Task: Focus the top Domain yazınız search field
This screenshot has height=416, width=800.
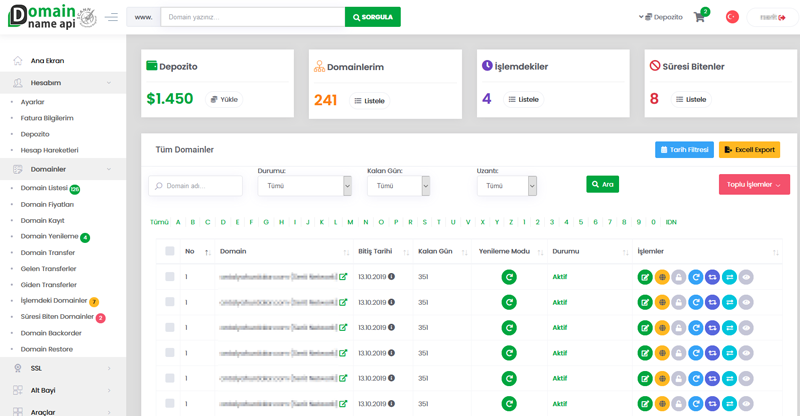Action: pyautogui.click(x=253, y=17)
